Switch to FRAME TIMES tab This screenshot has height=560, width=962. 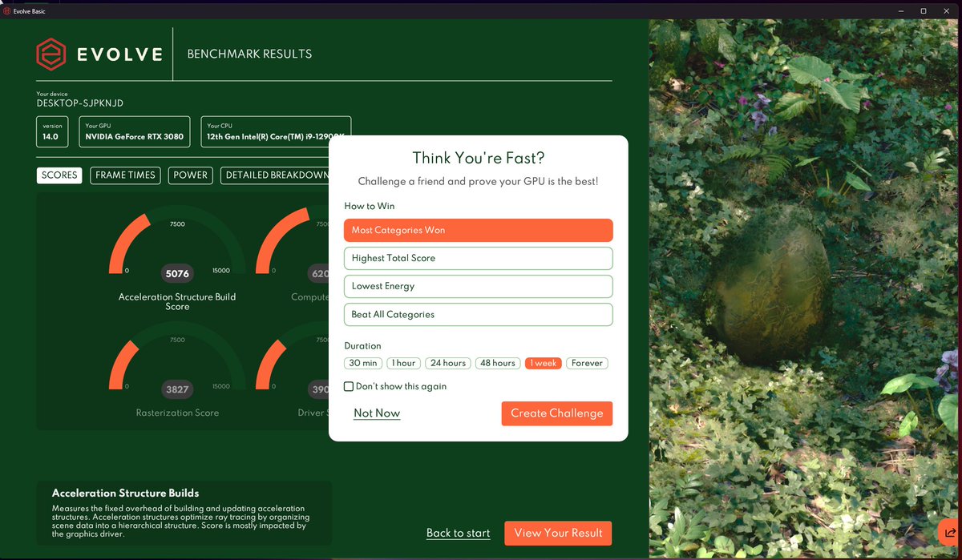click(x=126, y=175)
